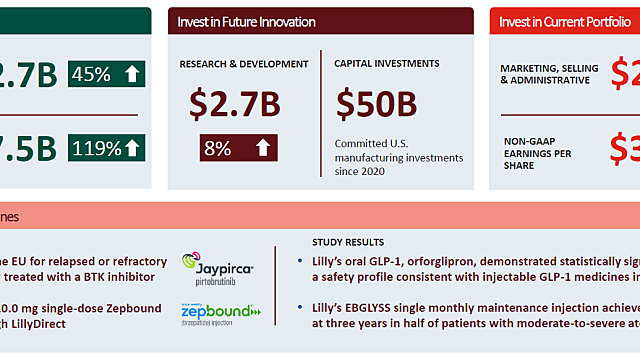This screenshot has height=360, width=640.
Task: Click the blue bullet before the orforglipron result
Action: (x=300, y=261)
